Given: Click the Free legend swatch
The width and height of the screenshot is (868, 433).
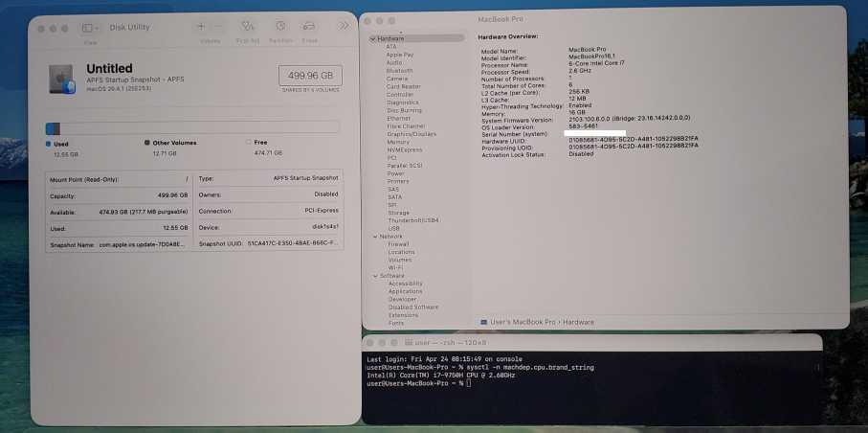Looking at the screenshot, I should pyautogui.click(x=248, y=143).
